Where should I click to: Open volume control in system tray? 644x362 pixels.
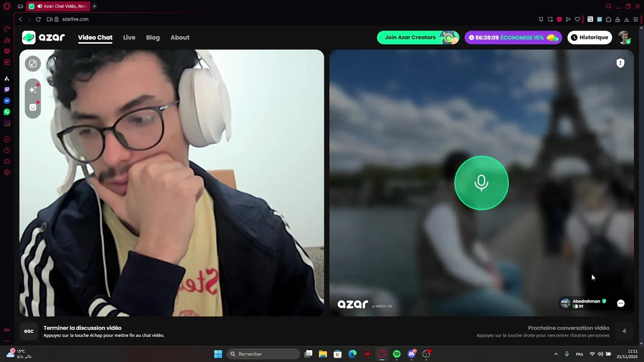600,354
